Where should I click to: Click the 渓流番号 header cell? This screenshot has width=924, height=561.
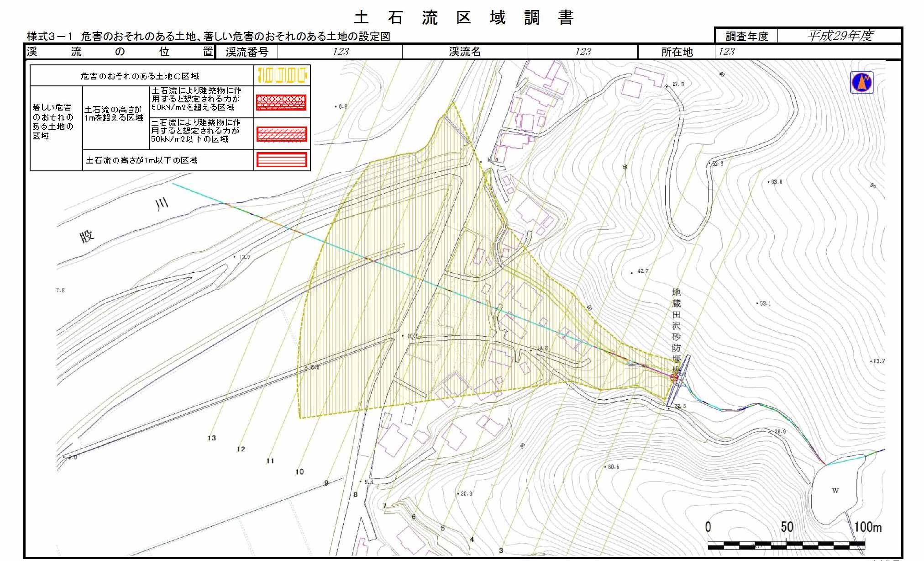247,52
